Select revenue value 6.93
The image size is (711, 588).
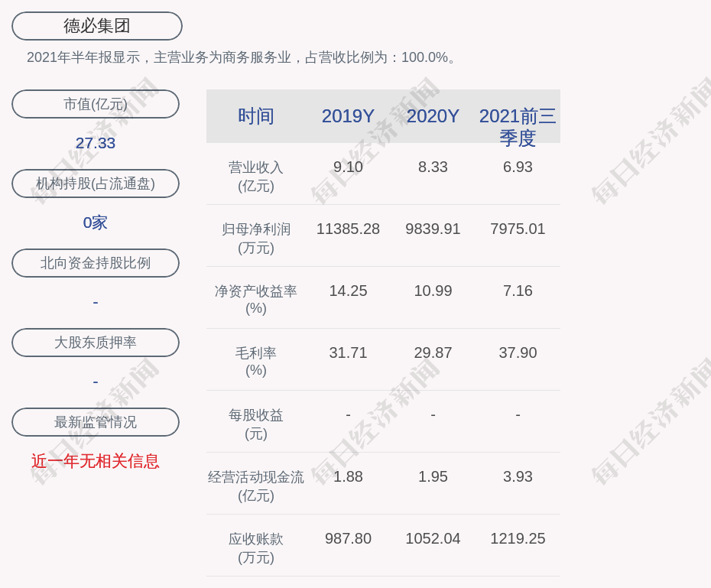518,167
